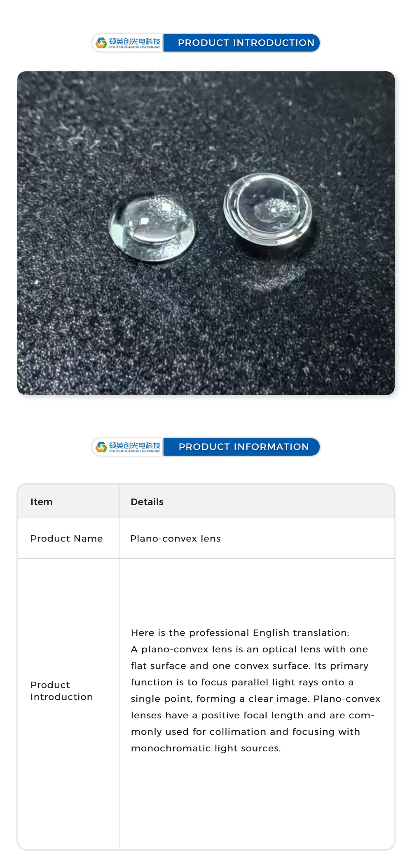Click the dome-shaped lens on the left of the photo

[x=152, y=227]
